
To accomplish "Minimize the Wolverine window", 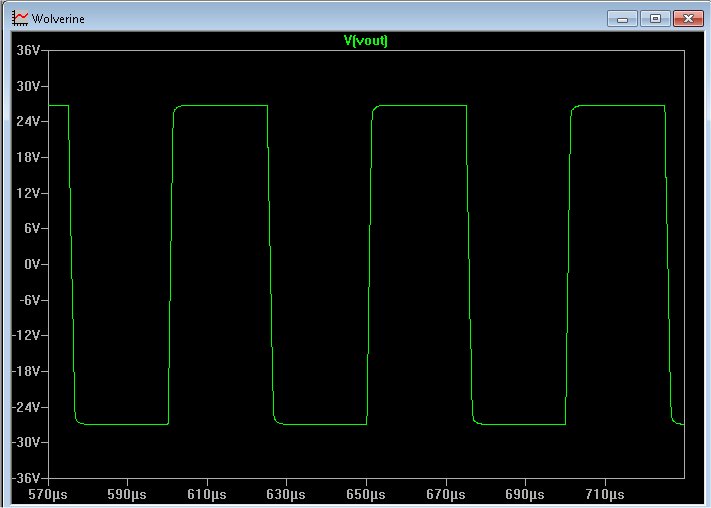I will (x=622, y=19).
